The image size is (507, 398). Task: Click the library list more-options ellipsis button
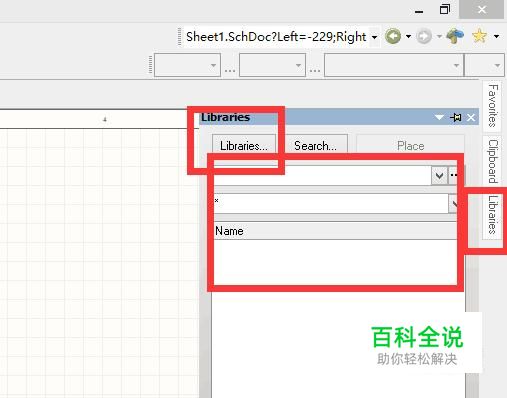point(454,175)
